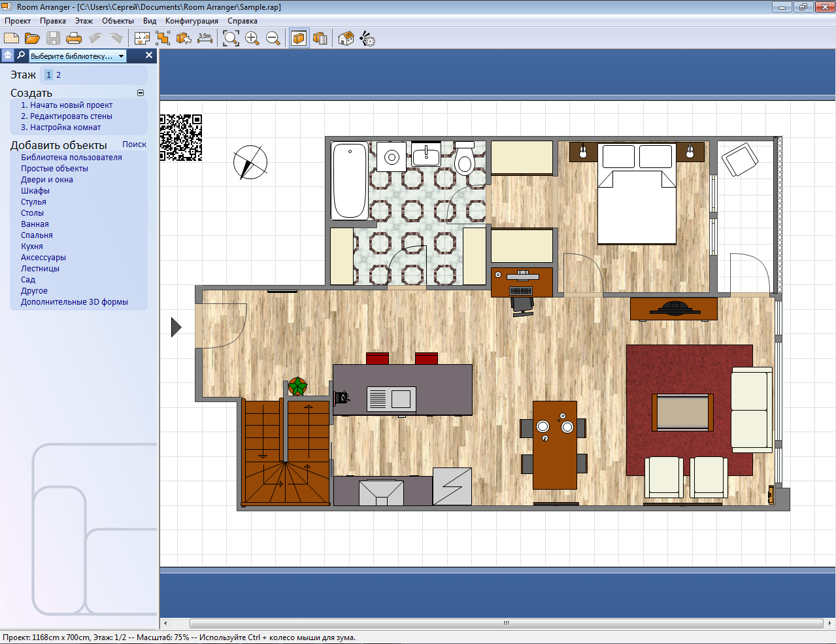Switch to floor 2
This screenshot has height=644, width=836.
pos(58,75)
